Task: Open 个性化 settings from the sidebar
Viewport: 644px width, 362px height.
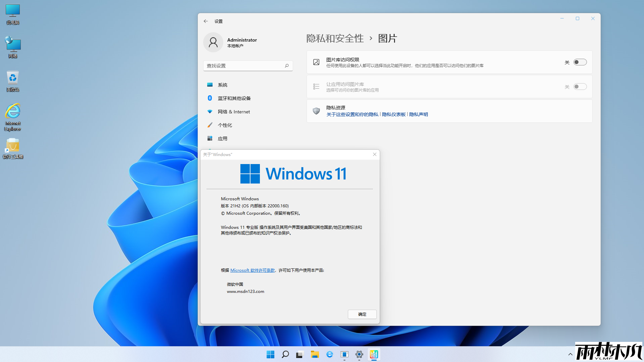Action: tap(225, 125)
